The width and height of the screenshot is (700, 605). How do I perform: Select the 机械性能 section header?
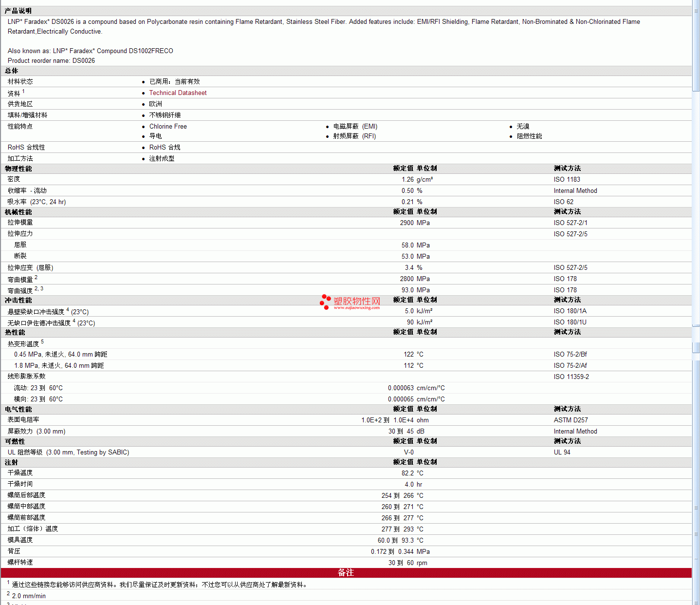click(18, 212)
